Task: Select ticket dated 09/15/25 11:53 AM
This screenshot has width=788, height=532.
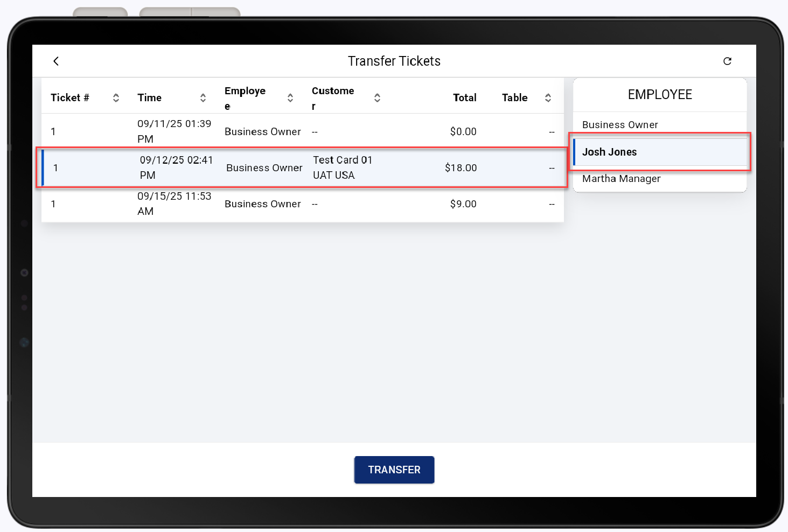Action: [303, 204]
